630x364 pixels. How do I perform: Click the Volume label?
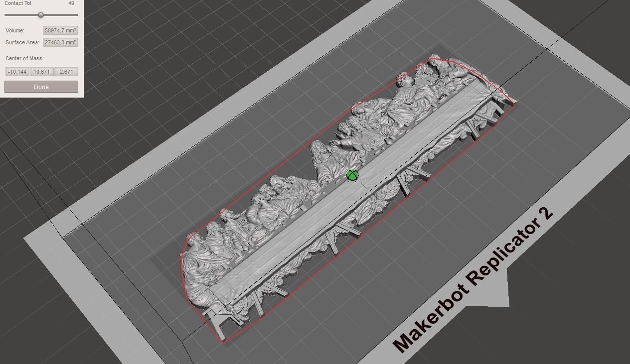pos(15,30)
